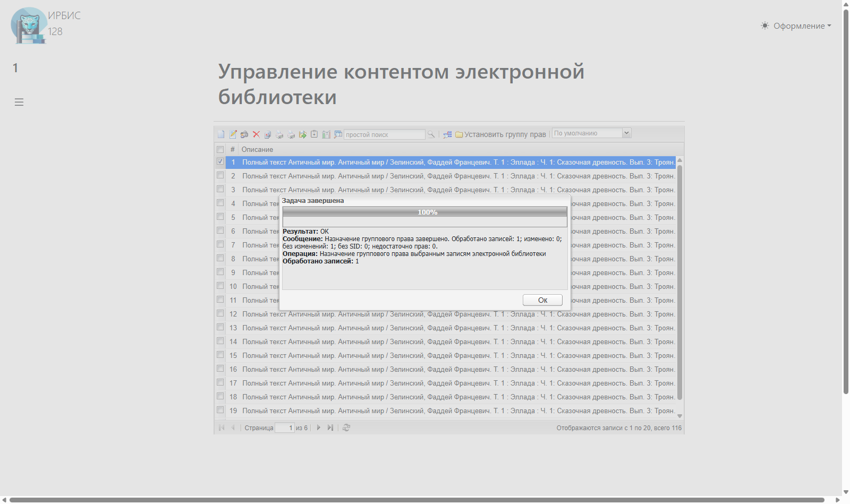Click into the 'простой поиск' search field
This screenshot has width=850, height=504.
[385, 134]
